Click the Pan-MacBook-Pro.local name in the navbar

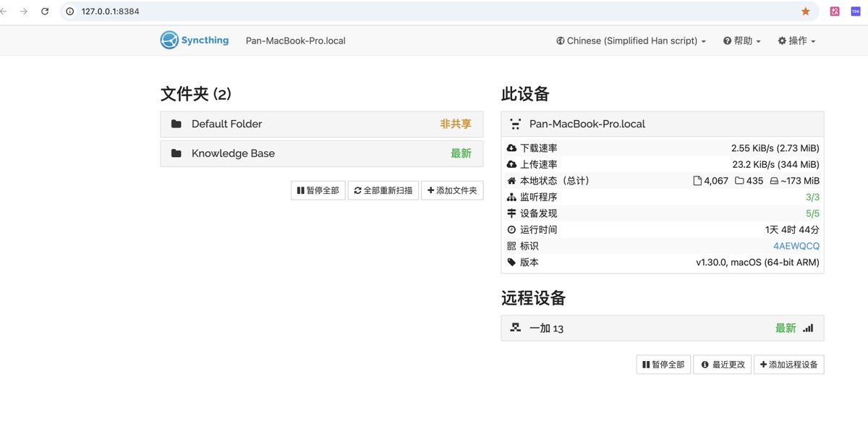(x=296, y=41)
